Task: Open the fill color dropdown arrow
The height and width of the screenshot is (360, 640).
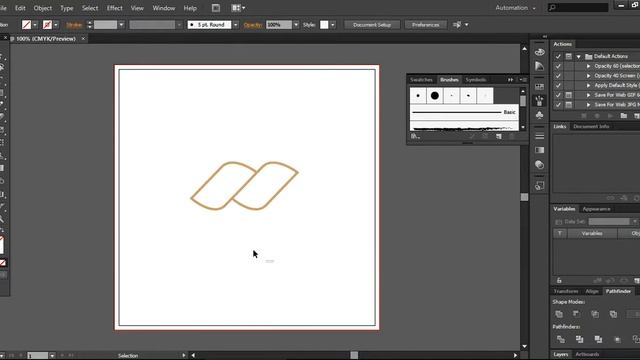Action: [x=35, y=25]
